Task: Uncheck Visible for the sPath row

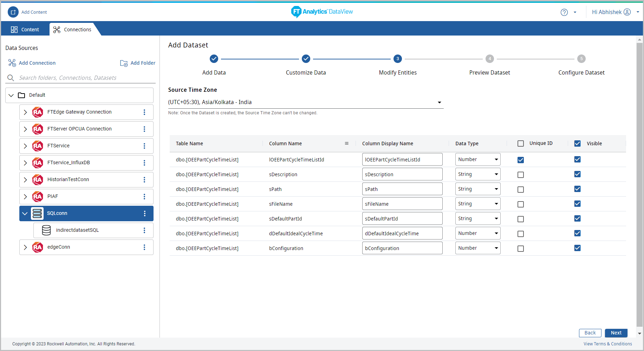Action: [x=577, y=189]
